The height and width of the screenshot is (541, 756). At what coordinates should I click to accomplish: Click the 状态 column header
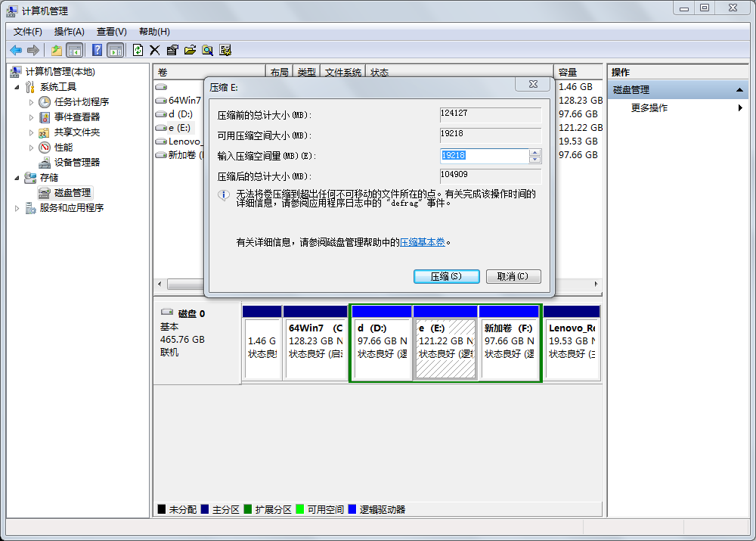pyautogui.click(x=459, y=73)
